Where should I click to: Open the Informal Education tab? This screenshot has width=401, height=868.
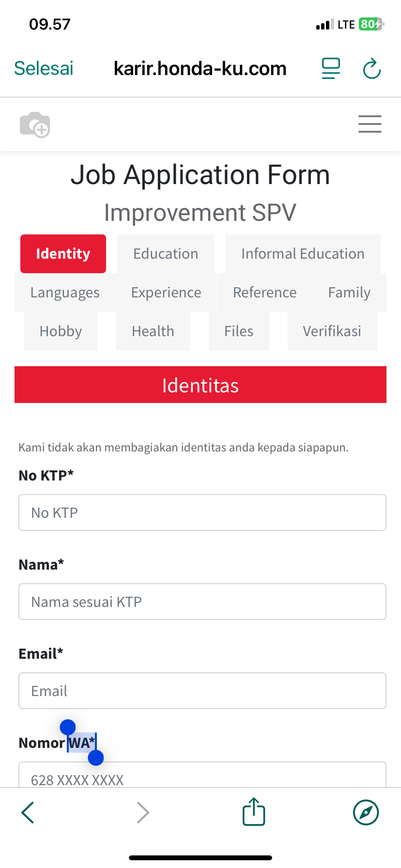303,254
